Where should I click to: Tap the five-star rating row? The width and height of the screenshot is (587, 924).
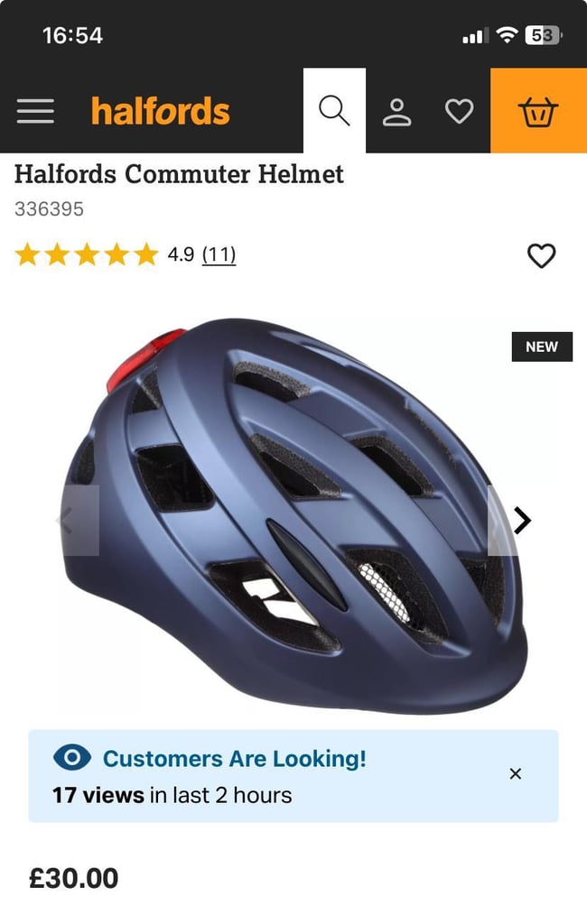pos(87,254)
